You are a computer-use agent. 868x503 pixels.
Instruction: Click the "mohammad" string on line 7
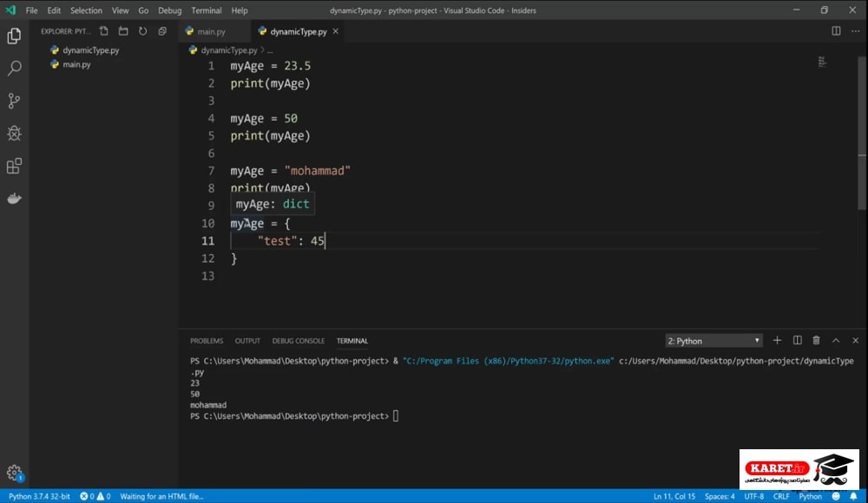coord(317,171)
